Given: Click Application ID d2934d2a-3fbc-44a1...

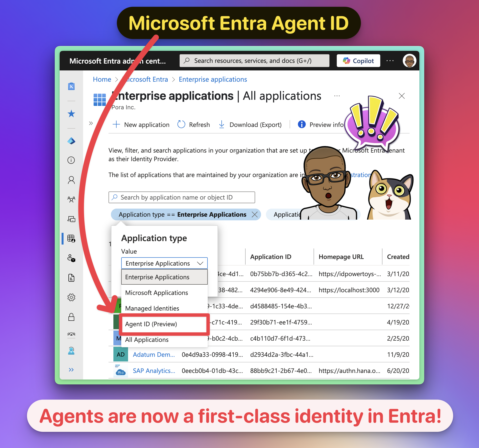Looking at the screenshot, I should point(282,355).
